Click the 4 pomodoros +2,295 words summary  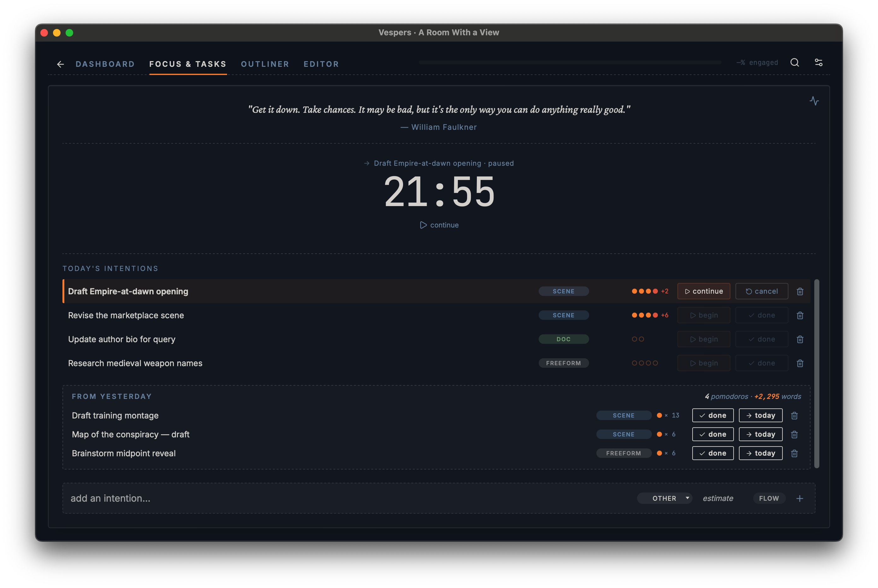(753, 396)
